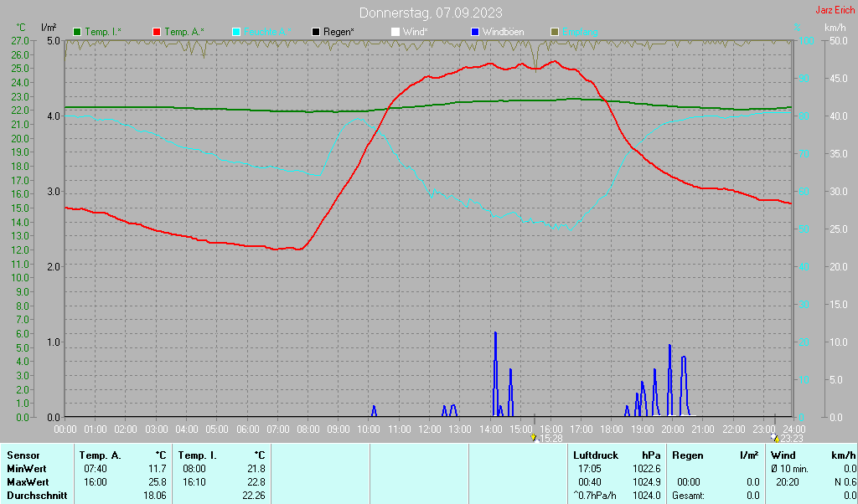Click the pressure trend '^0.7hPa/h'
Image resolution: width=858 pixels, height=504 pixels.
pyautogui.click(x=595, y=496)
